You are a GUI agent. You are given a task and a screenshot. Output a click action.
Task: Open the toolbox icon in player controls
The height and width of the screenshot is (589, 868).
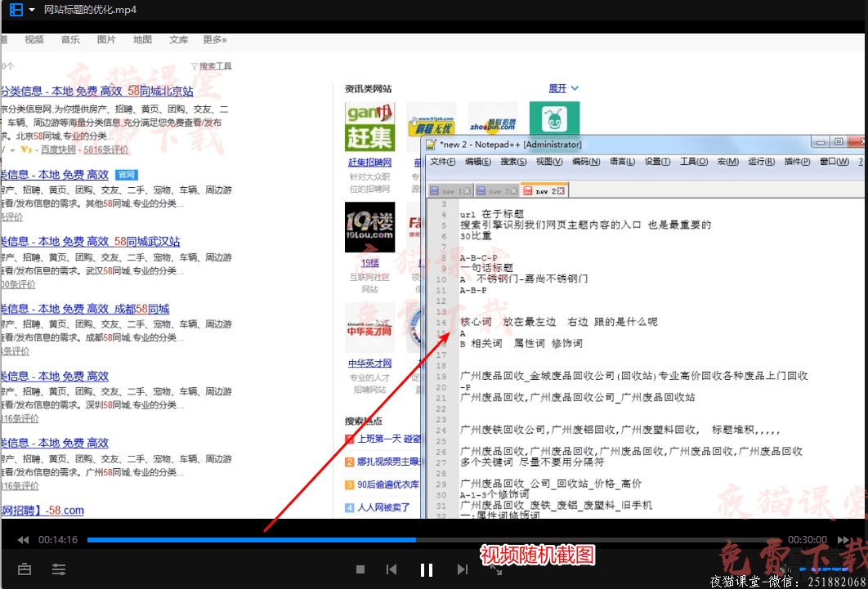click(x=25, y=569)
